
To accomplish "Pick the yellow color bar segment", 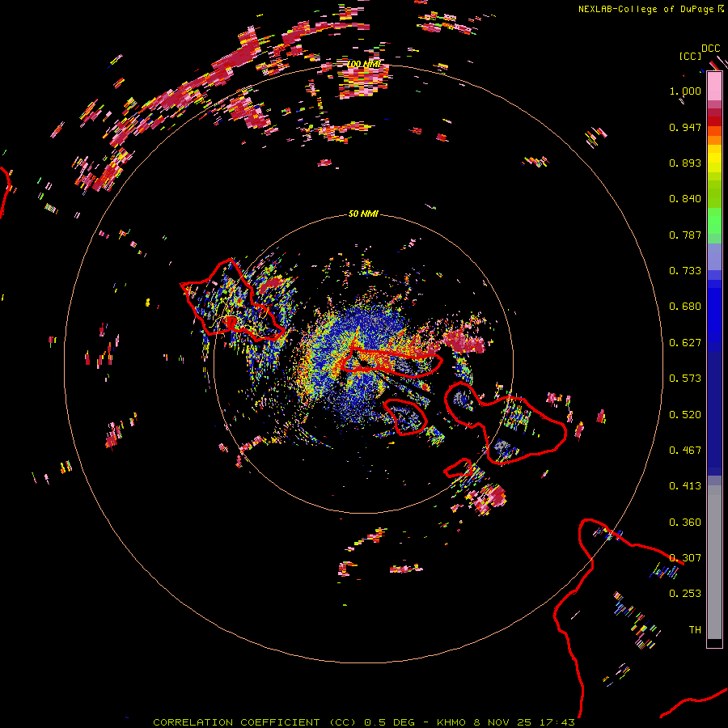I will [714, 159].
